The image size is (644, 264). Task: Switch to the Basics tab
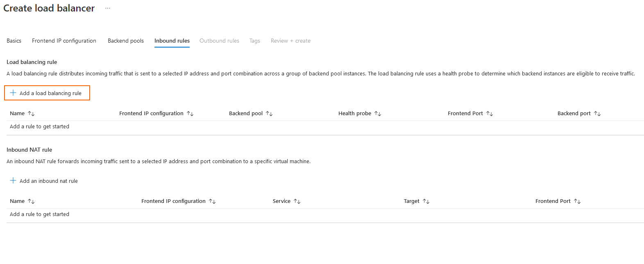(14, 41)
